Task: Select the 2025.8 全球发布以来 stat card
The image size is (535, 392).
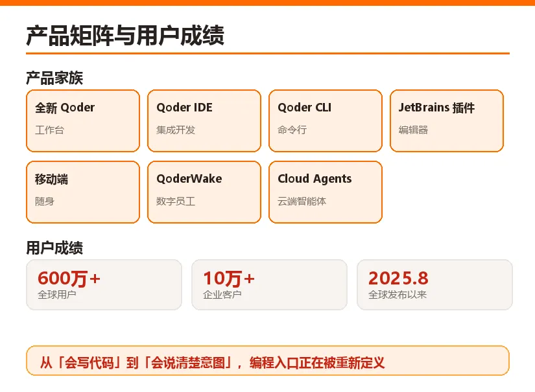Action: (x=434, y=284)
